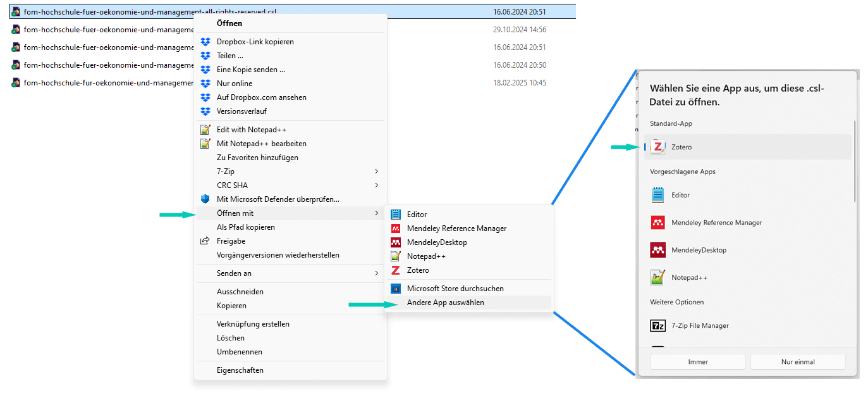
Task: Click the icon of the file dated 16.06.2024 20:50
Action: 16,65
